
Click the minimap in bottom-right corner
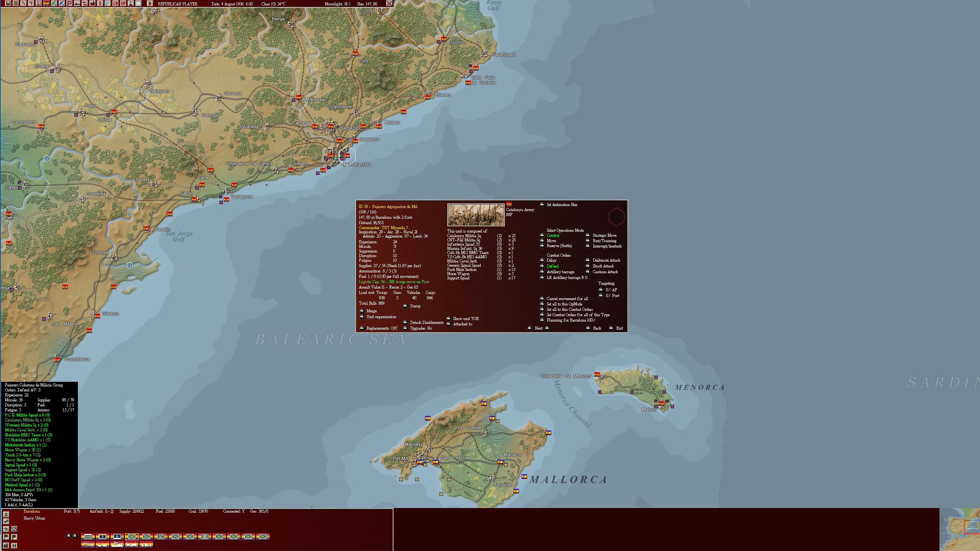[960, 530]
